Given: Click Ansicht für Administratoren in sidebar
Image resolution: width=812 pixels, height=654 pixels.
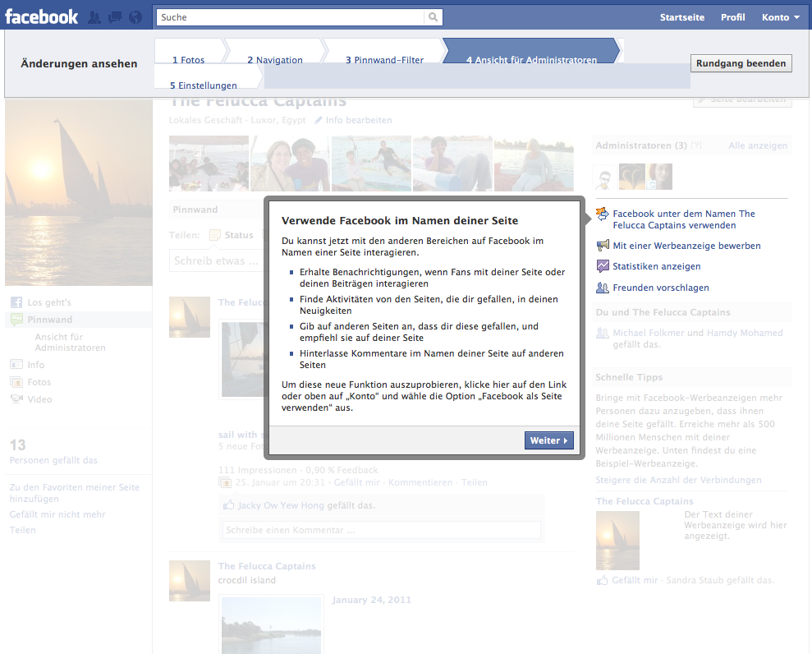Looking at the screenshot, I should coord(70,342).
